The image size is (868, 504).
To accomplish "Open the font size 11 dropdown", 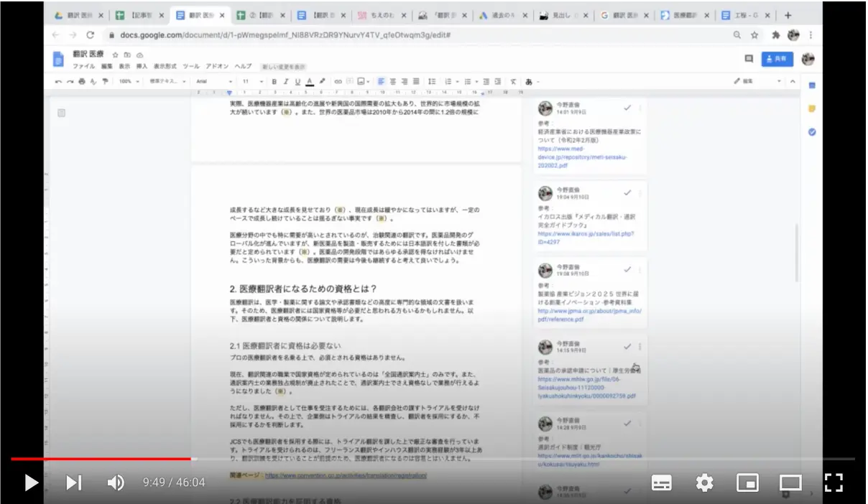I will coord(251,81).
